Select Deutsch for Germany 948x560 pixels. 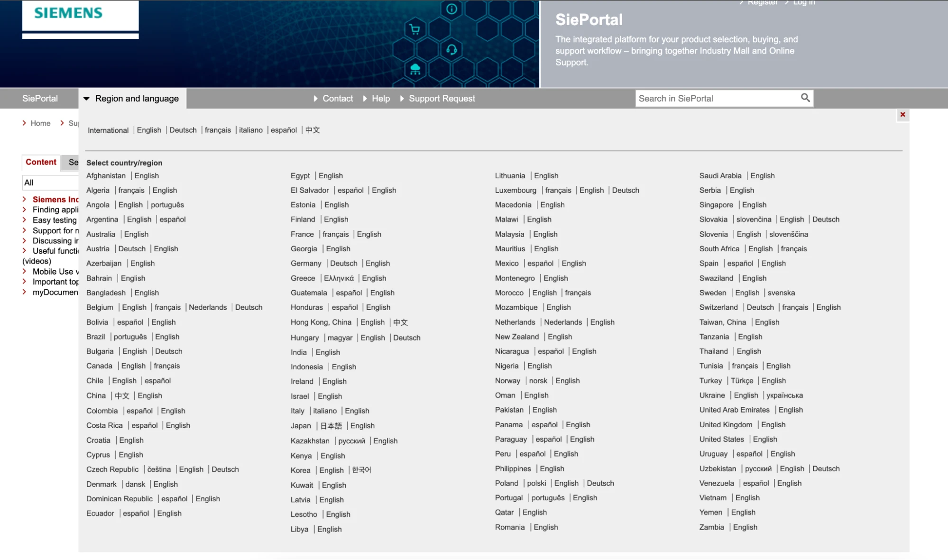343,264
